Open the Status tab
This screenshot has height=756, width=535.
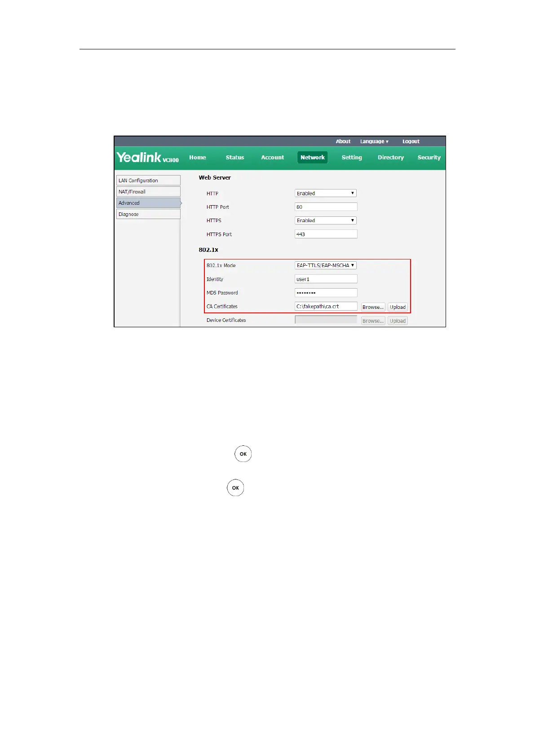pos(235,158)
